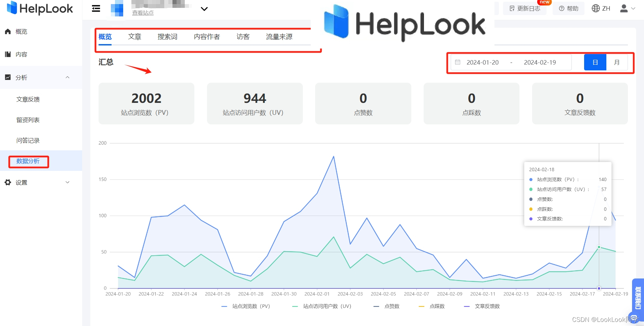Click the PV peak point near 2024-02-02
Viewport: 644px width, 326px height.
coord(334,157)
